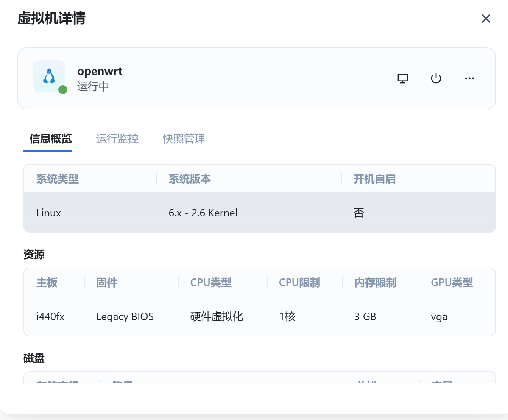508x420 pixels.
Task: Open the three-dot more options menu
Action: [469, 78]
